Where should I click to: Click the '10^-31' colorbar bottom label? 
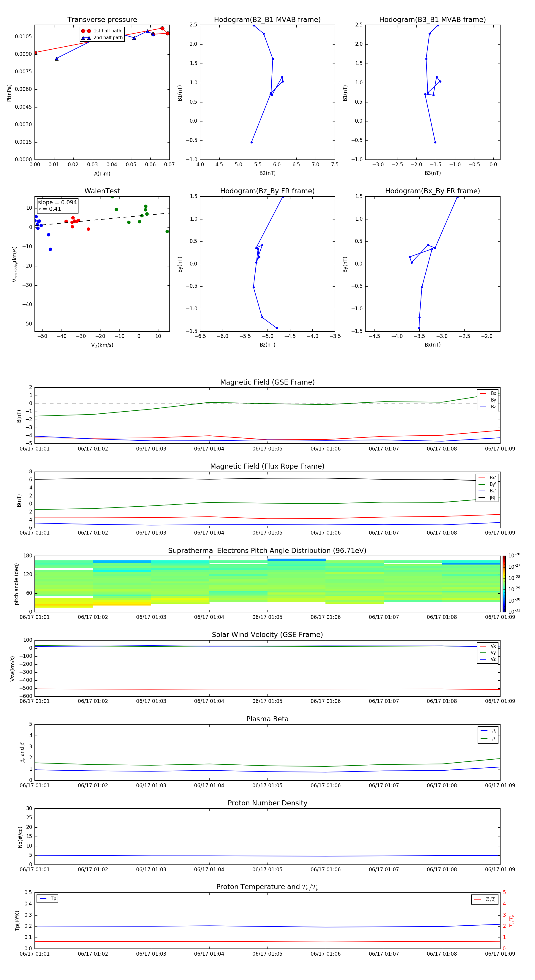[x=514, y=611]
